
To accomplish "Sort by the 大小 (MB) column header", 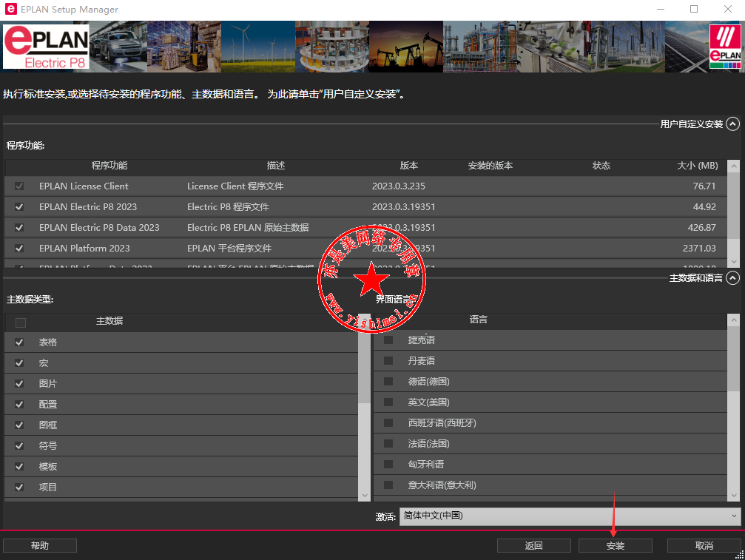I will pyautogui.click(x=698, y=166).
